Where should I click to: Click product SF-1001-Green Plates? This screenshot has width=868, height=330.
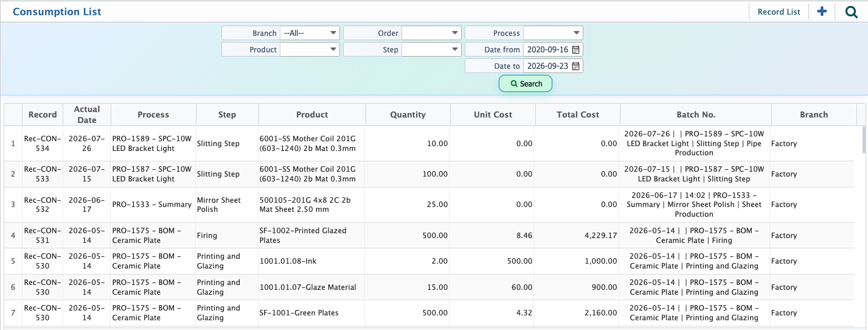point(299,313)
